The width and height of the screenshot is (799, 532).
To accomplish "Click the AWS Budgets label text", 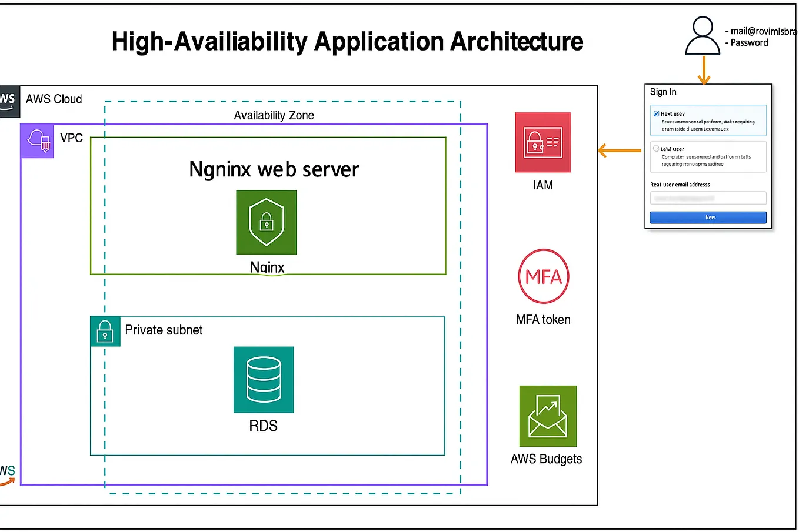I will [546, 459].
